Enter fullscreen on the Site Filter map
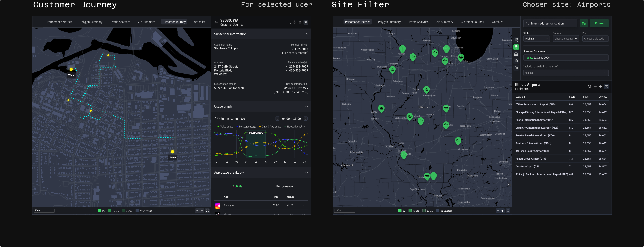The image size is (644, 247). tap(508, 211)
